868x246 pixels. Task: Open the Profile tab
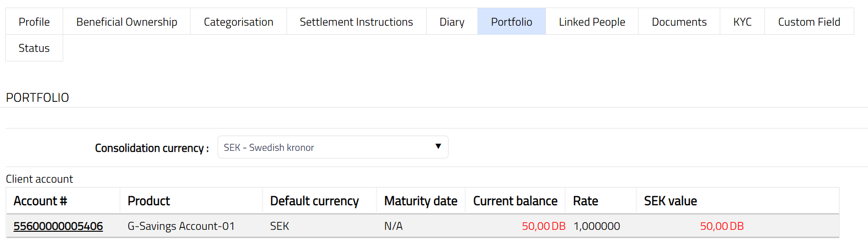tap(34, 22)
